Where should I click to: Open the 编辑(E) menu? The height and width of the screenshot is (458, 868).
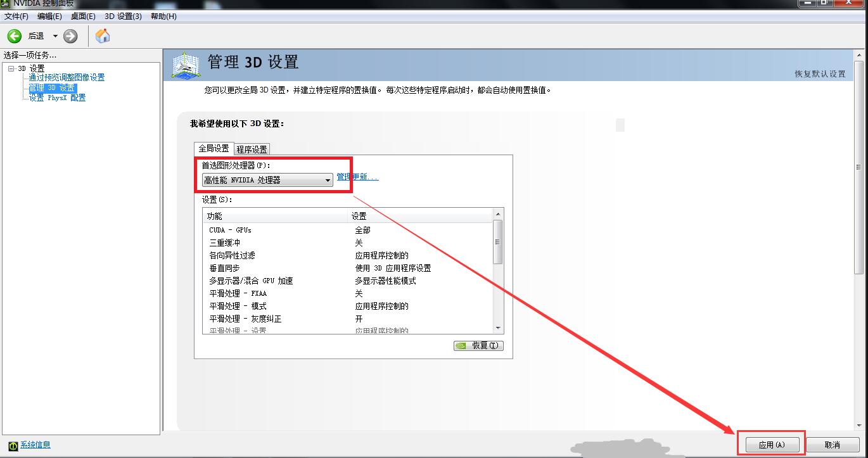(49, 16)
